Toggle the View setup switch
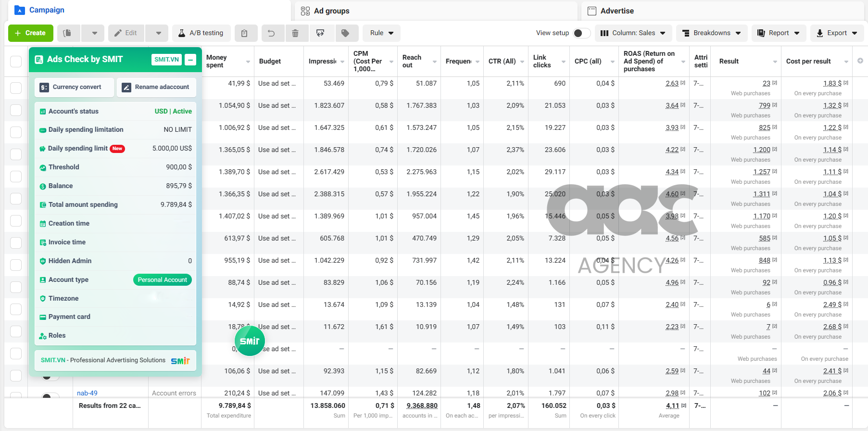This screenshot has width=868, height=431. click(581, 33)
